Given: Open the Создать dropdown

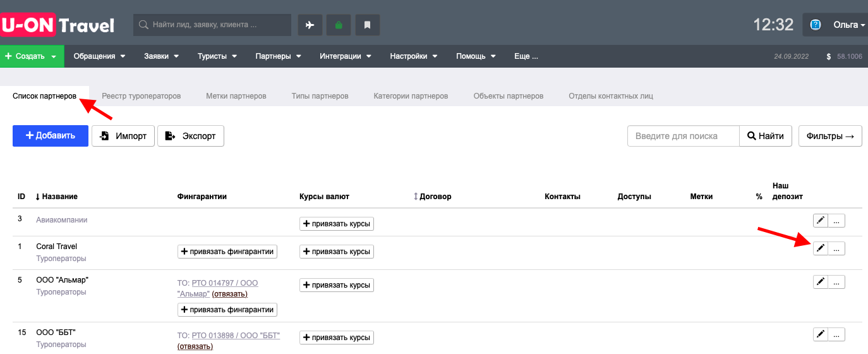Looking at the screenshot, I should pyautogui.click(x=32, y=56).
